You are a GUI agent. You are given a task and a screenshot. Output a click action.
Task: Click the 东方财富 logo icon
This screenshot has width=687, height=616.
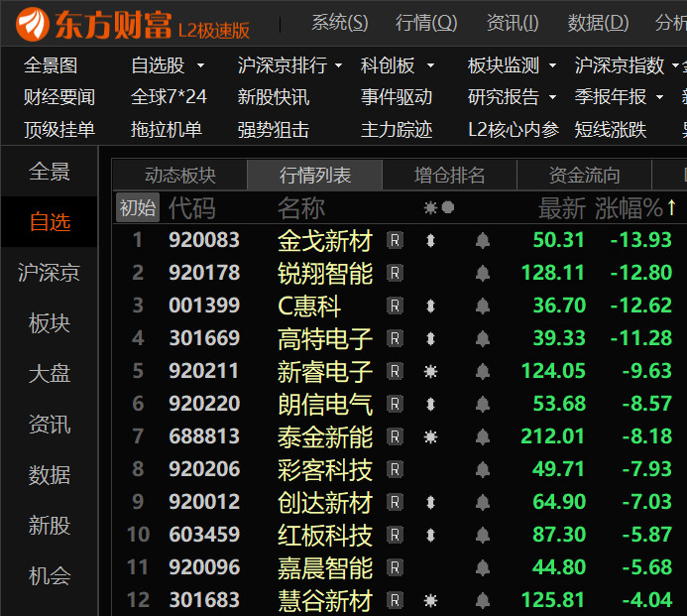pyautogui.click(x=32, y=24)
